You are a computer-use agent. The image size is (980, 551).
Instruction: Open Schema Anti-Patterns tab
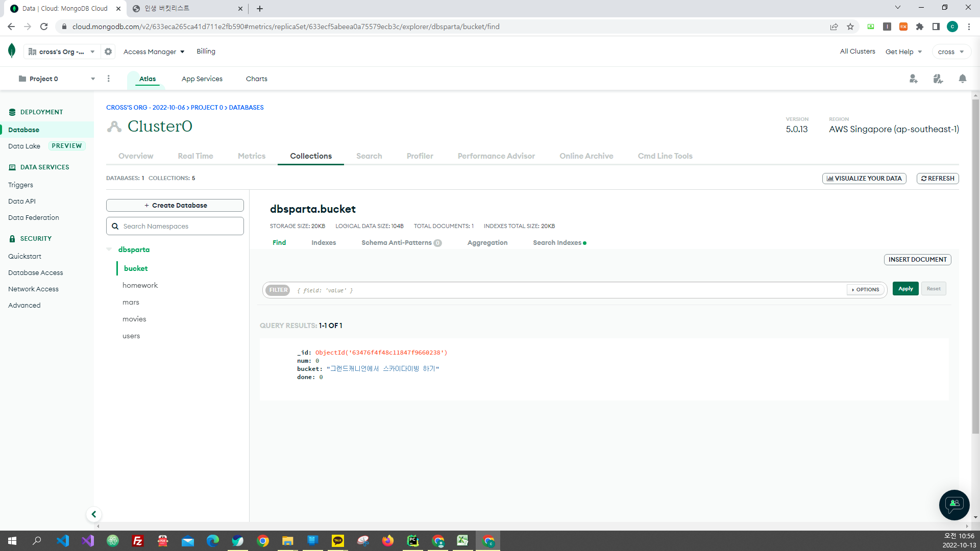402,243
